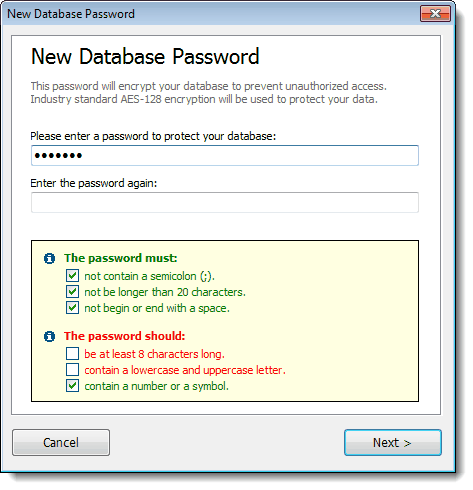The height and width of the screenshot is (490, 473).
Task: Toggle the 'not contain a semicolon' checkbox
Action: (72, 276)
